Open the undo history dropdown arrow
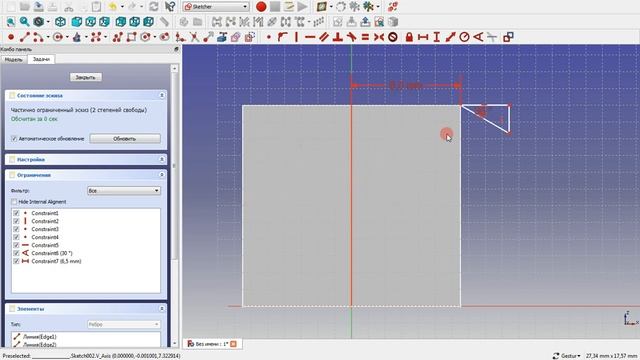 point(122,7)
